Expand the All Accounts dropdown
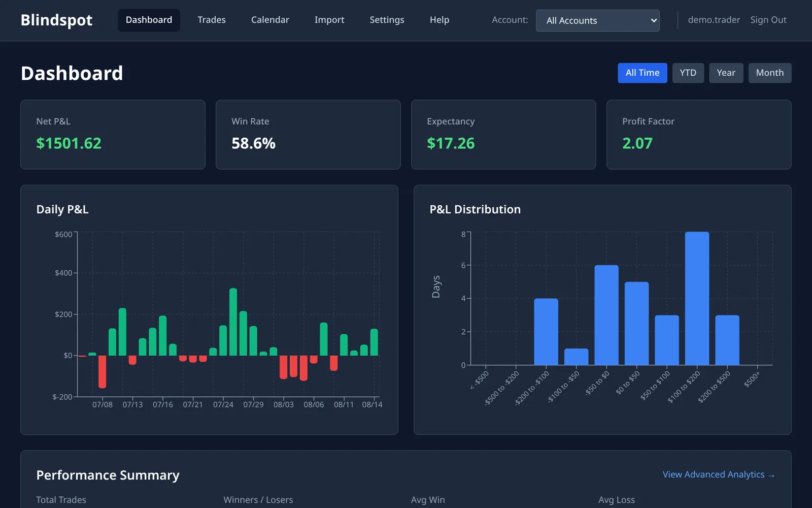Screen dimensions: 812x508 [598, 20]
